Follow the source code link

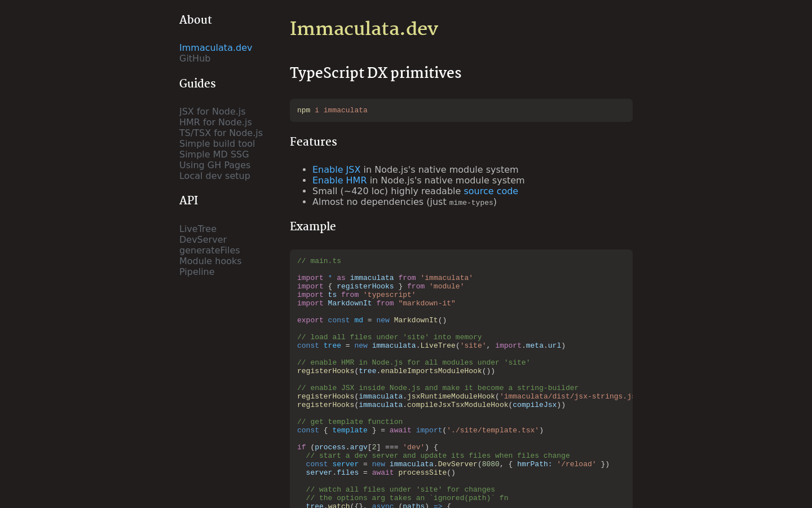(491, 191)
